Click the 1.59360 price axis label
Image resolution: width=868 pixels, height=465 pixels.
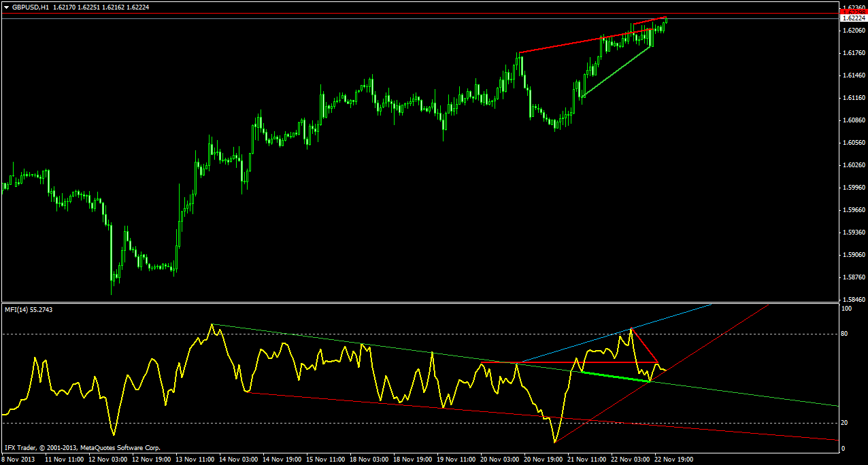pos(853,232)
